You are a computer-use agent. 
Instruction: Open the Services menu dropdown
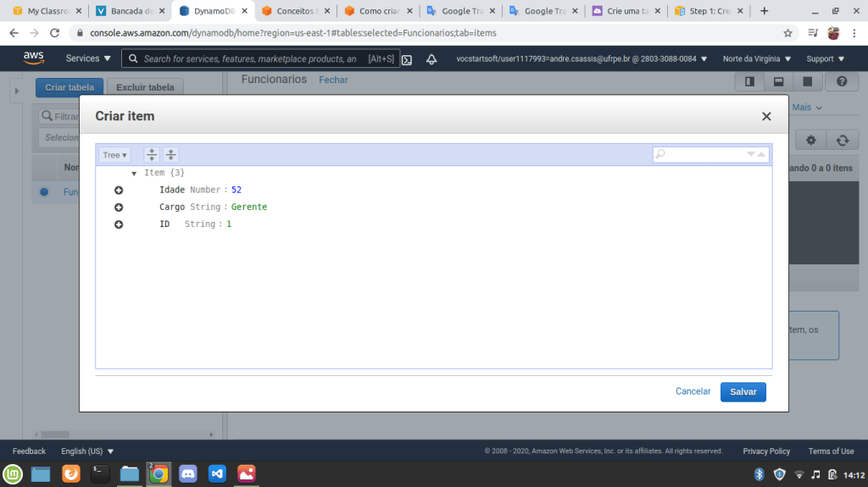click(88, 59)
